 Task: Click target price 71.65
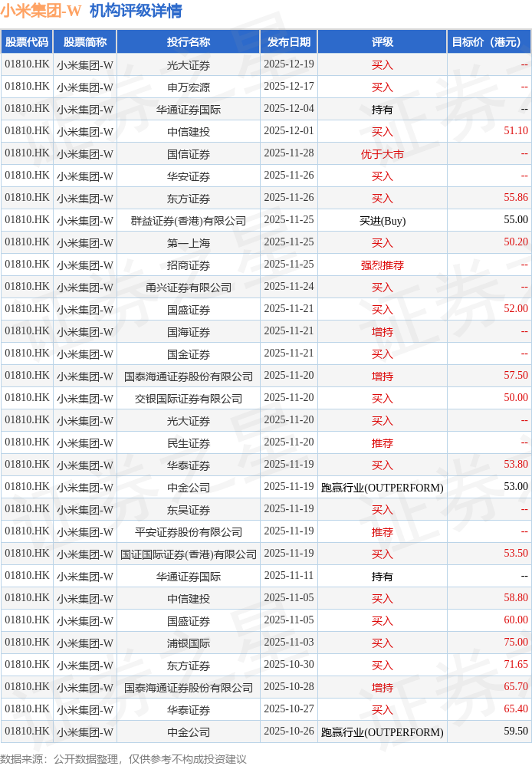516,664
